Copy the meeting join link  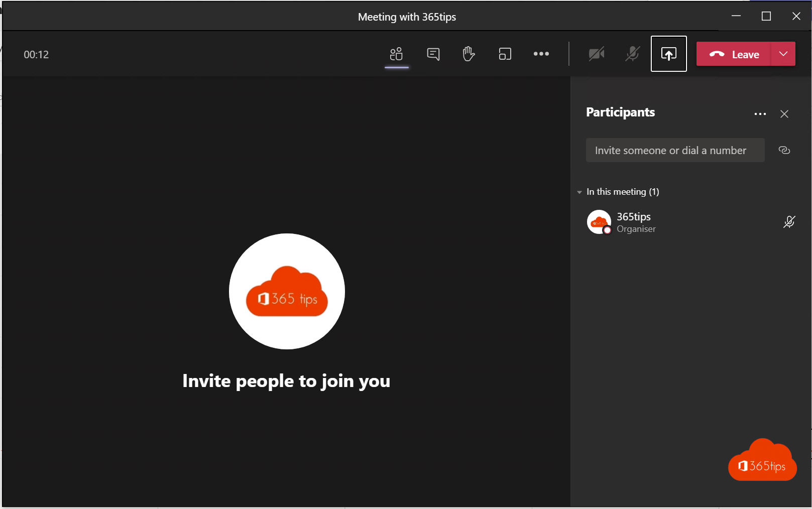pos(784,150)
